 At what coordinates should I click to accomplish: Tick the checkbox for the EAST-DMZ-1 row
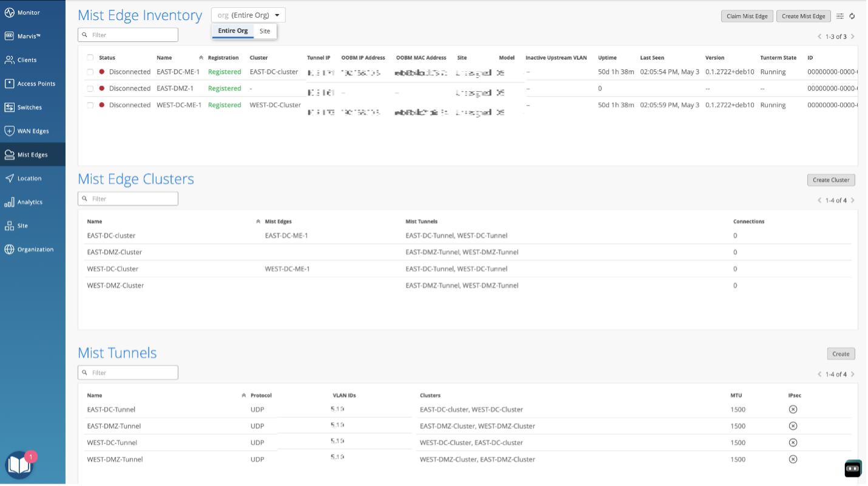coord(90,89)
